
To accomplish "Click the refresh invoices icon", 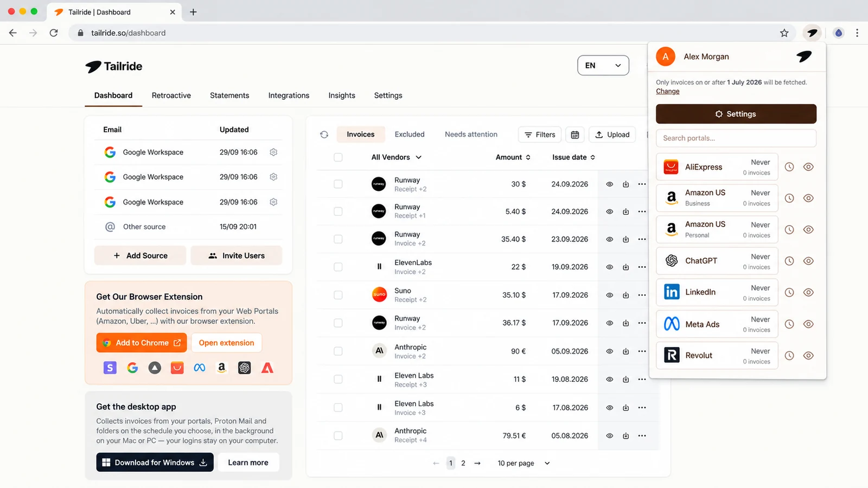I will (x=324, y=134).
